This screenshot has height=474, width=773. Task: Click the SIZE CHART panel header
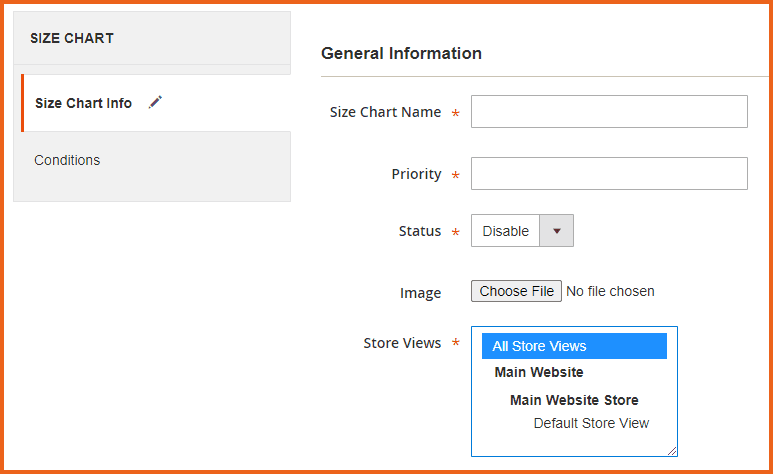(x=72, y=38)
